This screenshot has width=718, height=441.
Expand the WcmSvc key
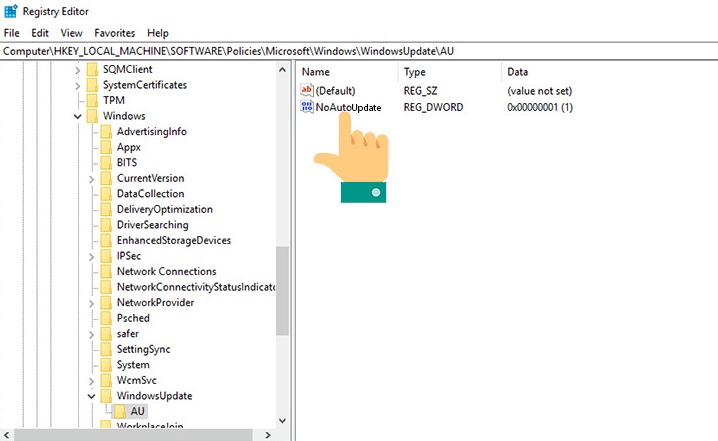point(91,381)
